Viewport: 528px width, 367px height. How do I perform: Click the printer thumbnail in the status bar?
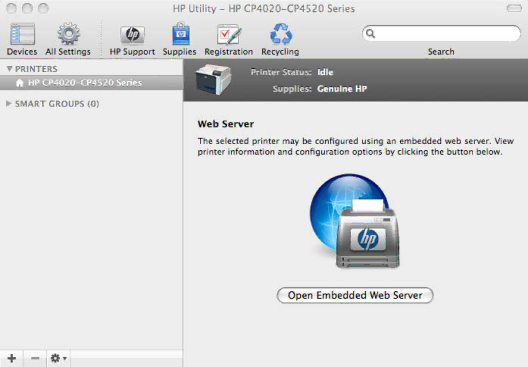coord(213,79)
